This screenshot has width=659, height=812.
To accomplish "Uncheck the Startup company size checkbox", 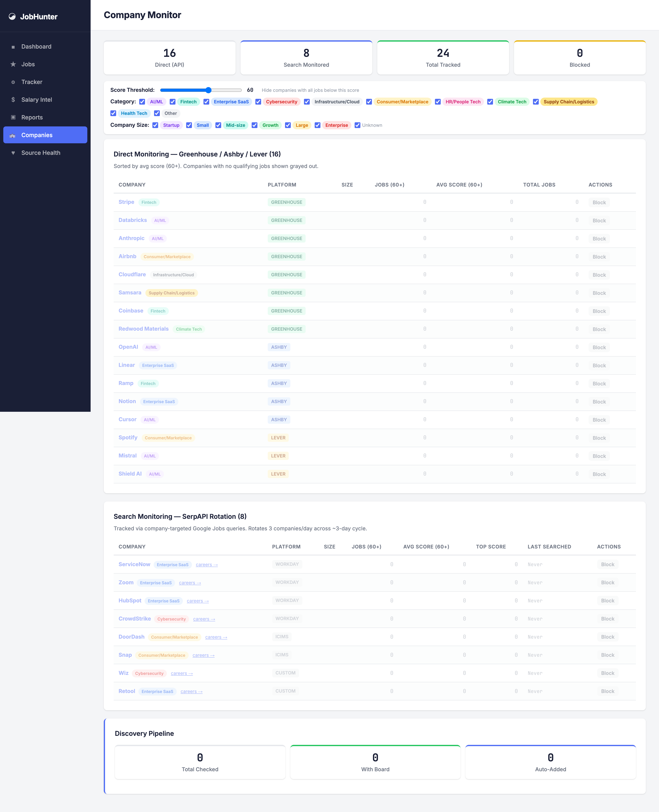I will pyautogui.click(x=155, y=125).
